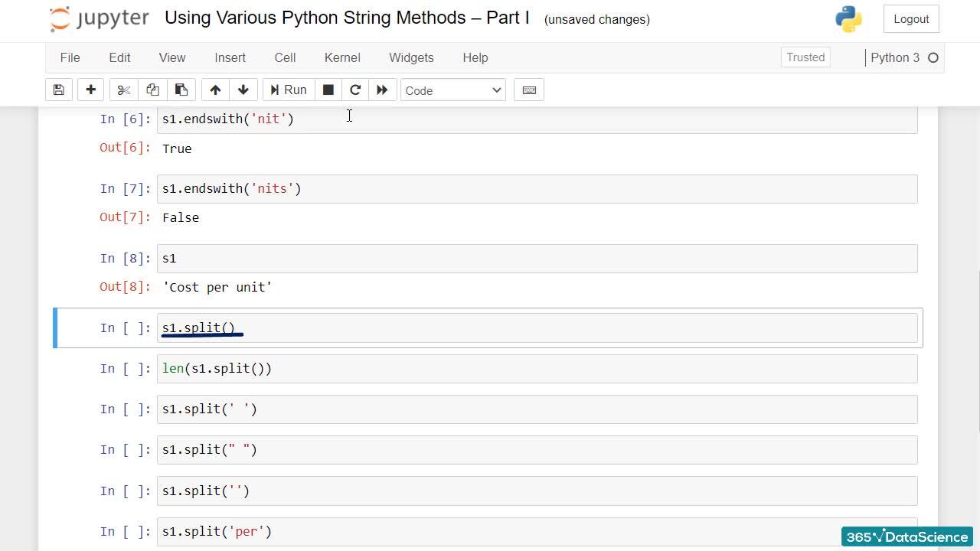This screenshot has width=980, height=551.
Task: Open the Edit menu
Action: click(119, 57)
